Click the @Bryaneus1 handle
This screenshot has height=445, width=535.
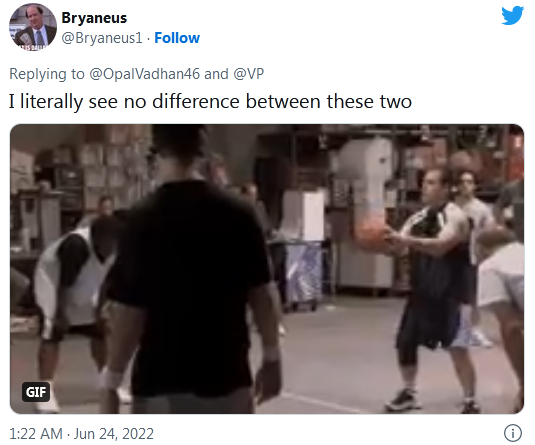click(x=102, y=38)
